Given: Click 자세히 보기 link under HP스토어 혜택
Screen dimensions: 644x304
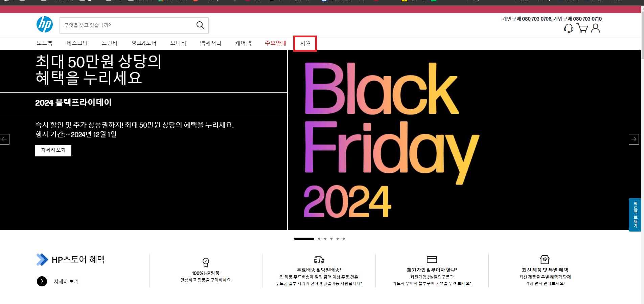Looking at the screenshot, I should 66,281.
